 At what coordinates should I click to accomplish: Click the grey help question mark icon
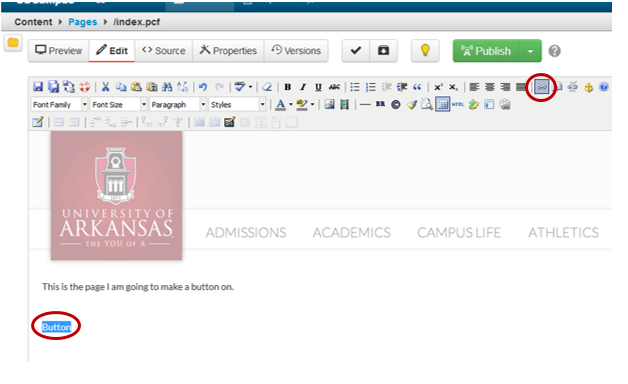[554, 51]
